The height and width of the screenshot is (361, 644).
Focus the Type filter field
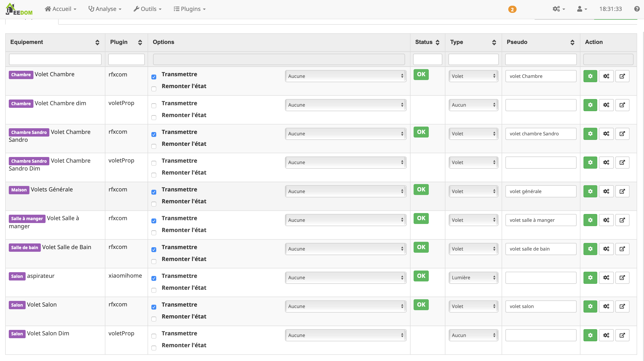tap(473, 60)
